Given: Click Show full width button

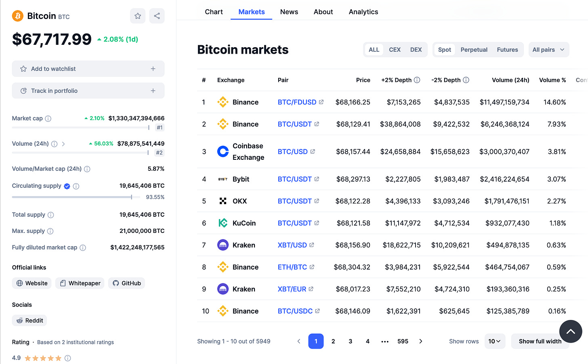Looking at the screenshot, I should pos(540,341).
